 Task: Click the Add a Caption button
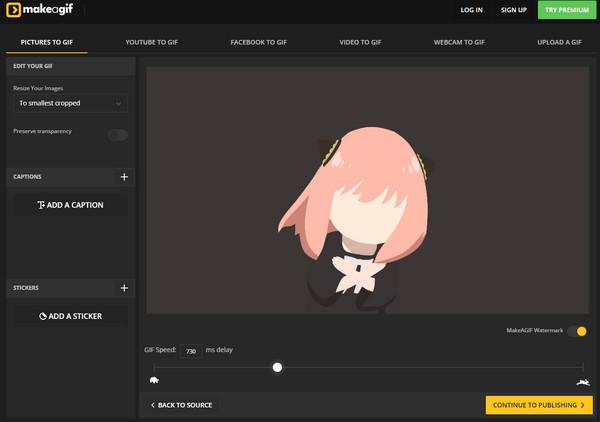coord(70,205)
